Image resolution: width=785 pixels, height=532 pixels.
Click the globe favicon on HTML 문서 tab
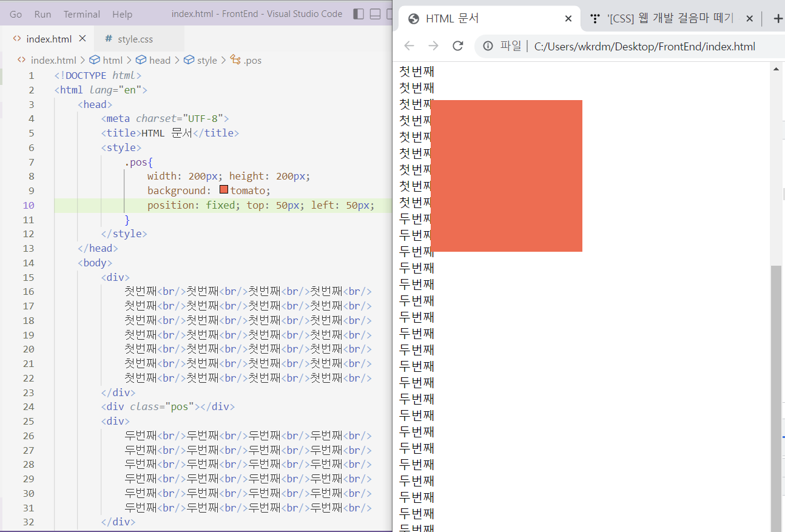(x=414, y=19)
